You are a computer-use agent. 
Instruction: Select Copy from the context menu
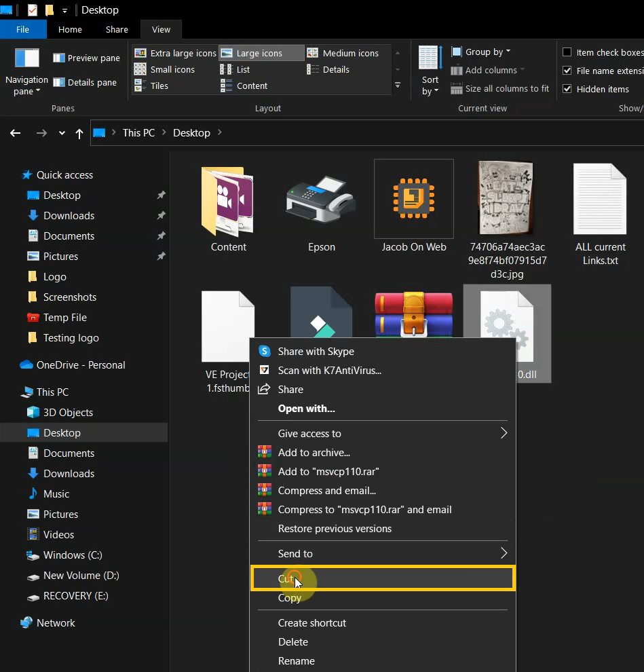pyautogui.click(x=290, y=598)
